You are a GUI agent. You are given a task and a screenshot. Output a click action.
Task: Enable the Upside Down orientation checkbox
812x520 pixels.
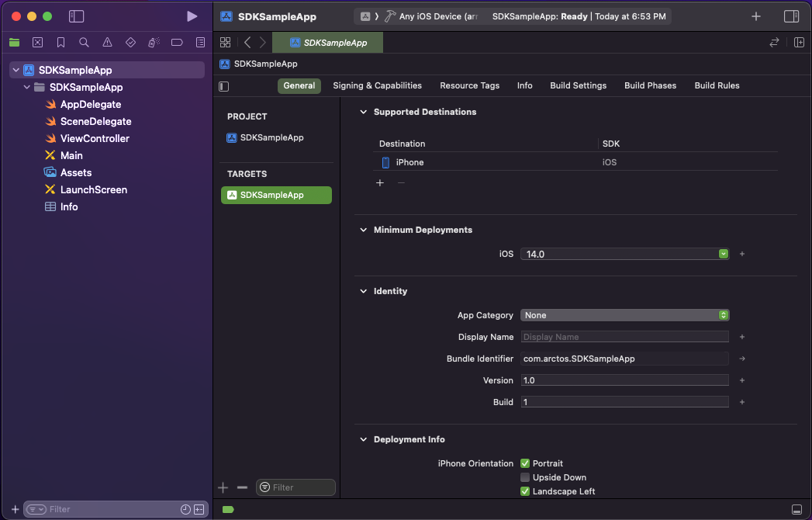click(x=525, y=477)
